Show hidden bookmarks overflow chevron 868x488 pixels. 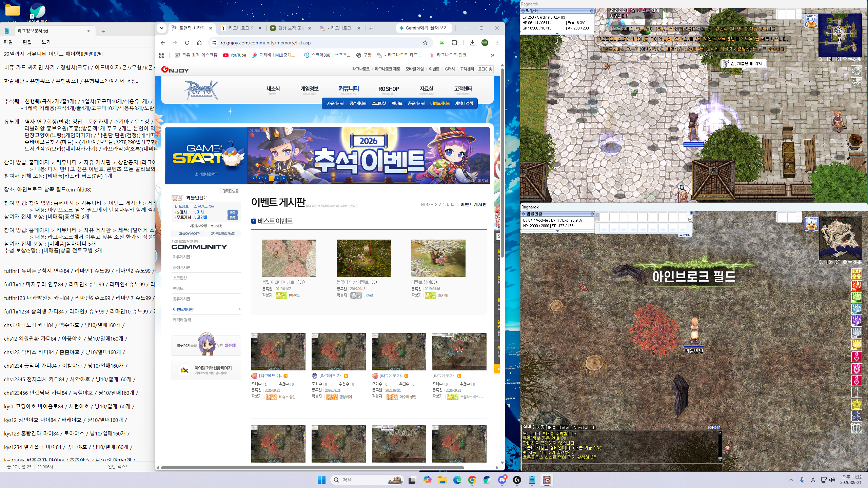click(492, 55)
